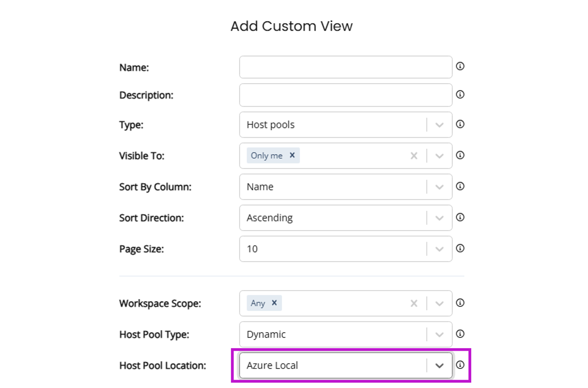The width and height of the screenshot is (588, 388).
Task: Click info icon for Host Pool Location
Action: tap(460, 365)
